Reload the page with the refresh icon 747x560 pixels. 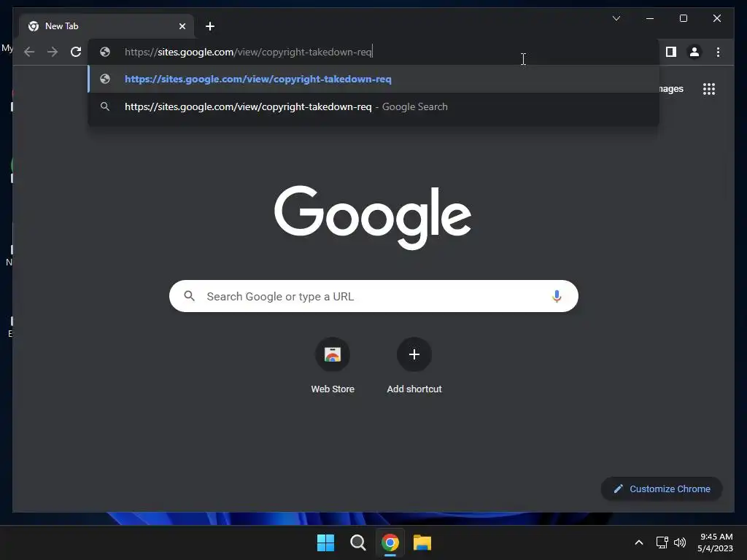(76, 52)
